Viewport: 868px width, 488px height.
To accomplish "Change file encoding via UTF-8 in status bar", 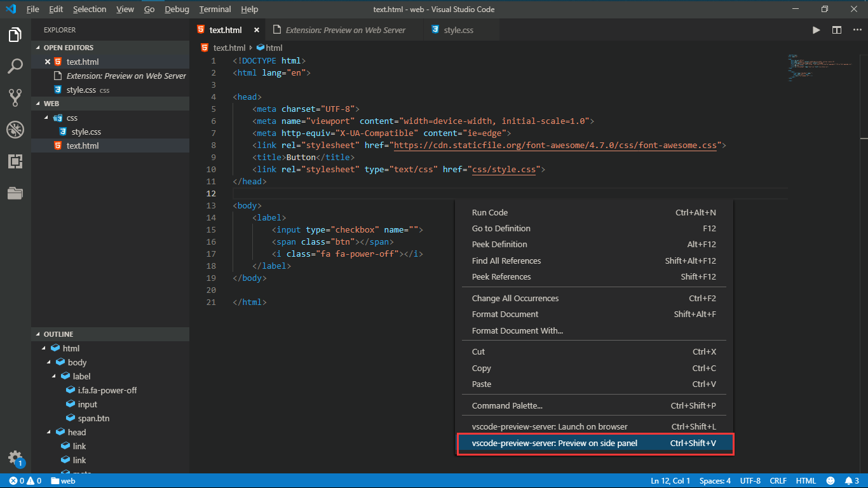I will tap(750, 480).
